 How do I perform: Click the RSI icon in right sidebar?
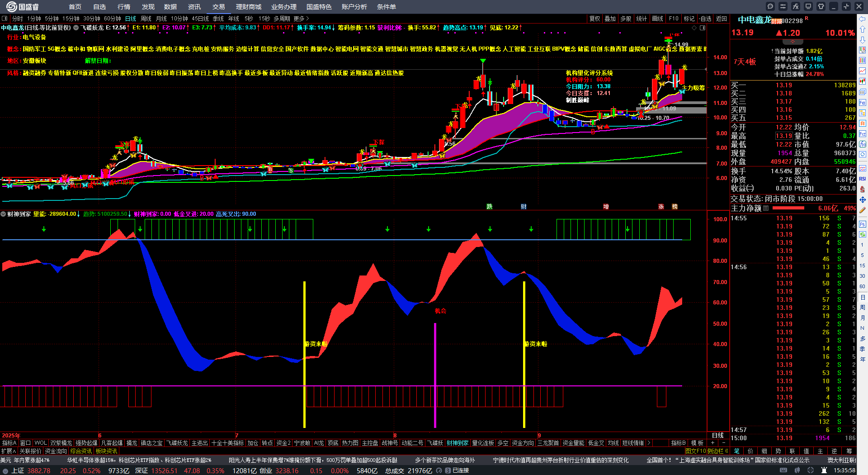point(863,179)
